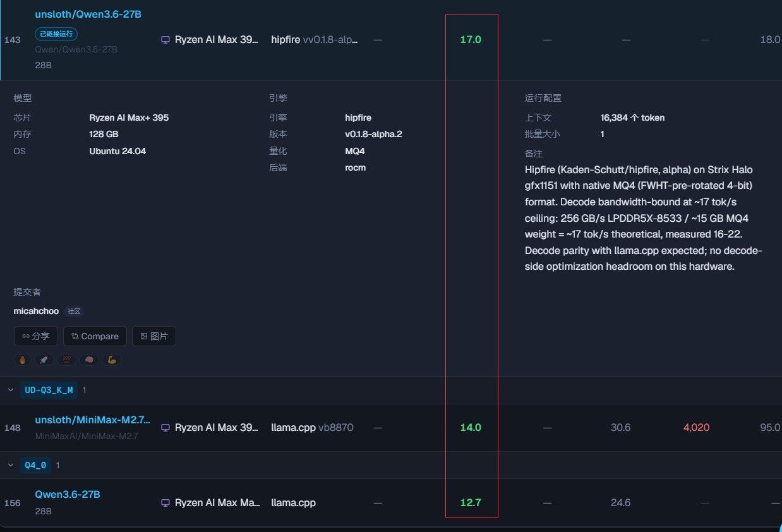
Task: Click the 17.0 tok/s value
Action: pos(471,40)
